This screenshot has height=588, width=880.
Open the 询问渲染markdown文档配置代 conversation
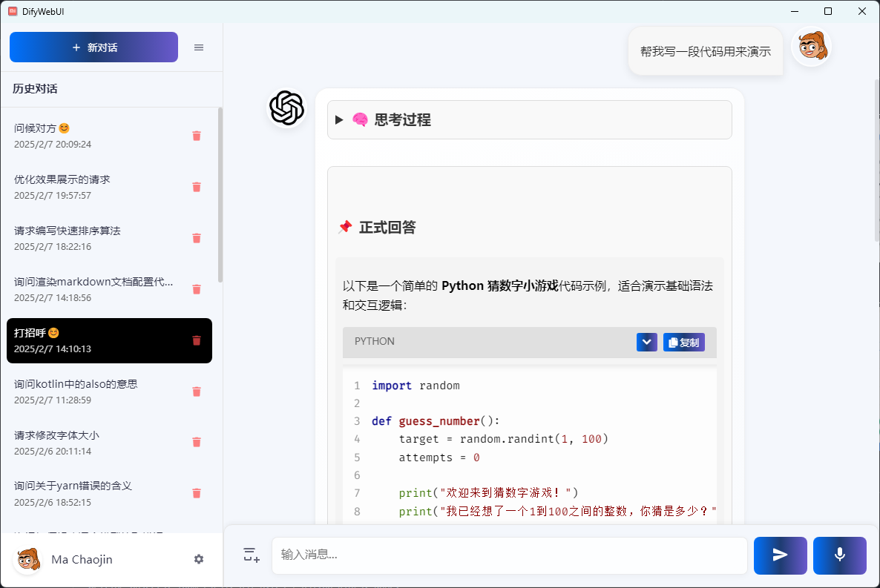click(109, 289)
